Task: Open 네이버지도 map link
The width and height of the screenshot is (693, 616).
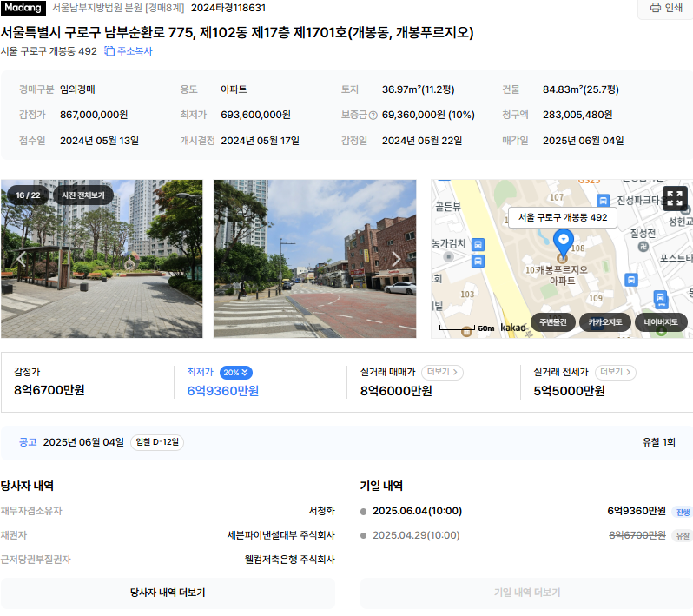Action: coord(661,322)
